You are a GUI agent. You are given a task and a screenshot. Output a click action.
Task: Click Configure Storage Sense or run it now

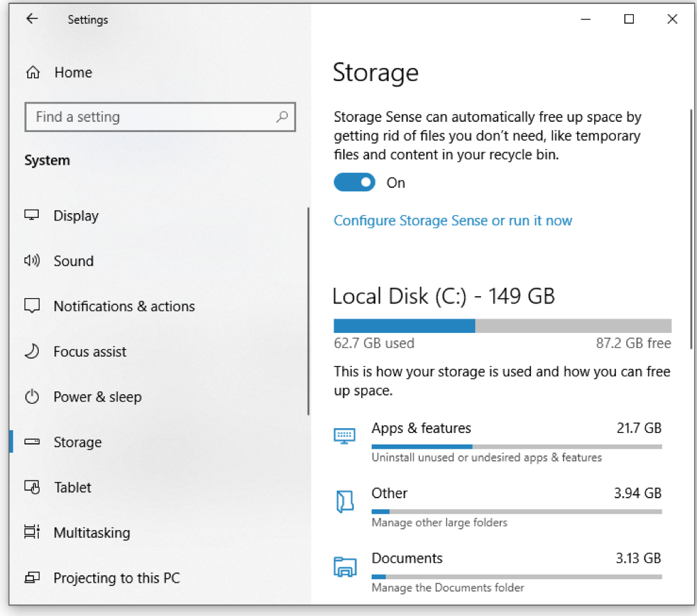click(x=453, y=221)
